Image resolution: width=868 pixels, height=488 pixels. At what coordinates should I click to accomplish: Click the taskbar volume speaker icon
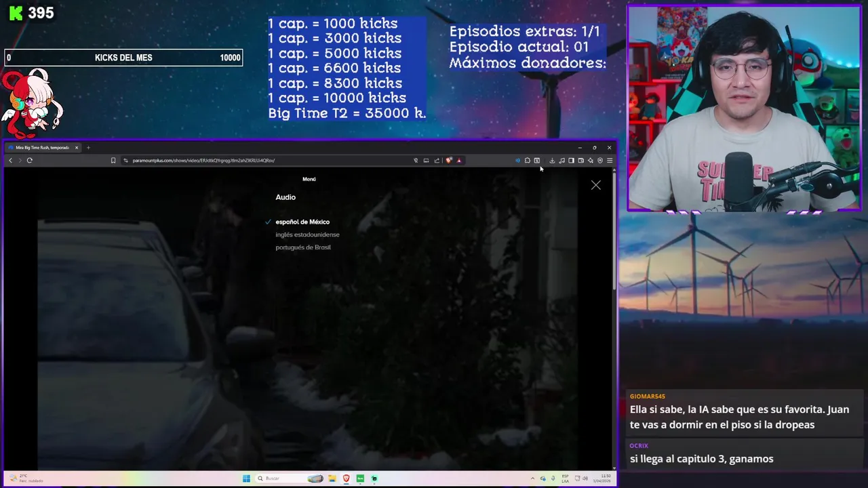[585, 479]
